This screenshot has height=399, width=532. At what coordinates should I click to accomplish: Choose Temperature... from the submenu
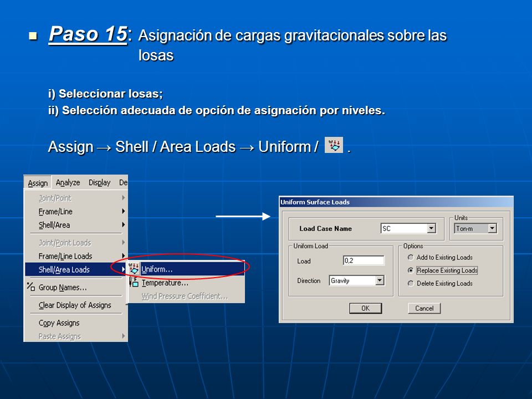(x=186, y=283)
